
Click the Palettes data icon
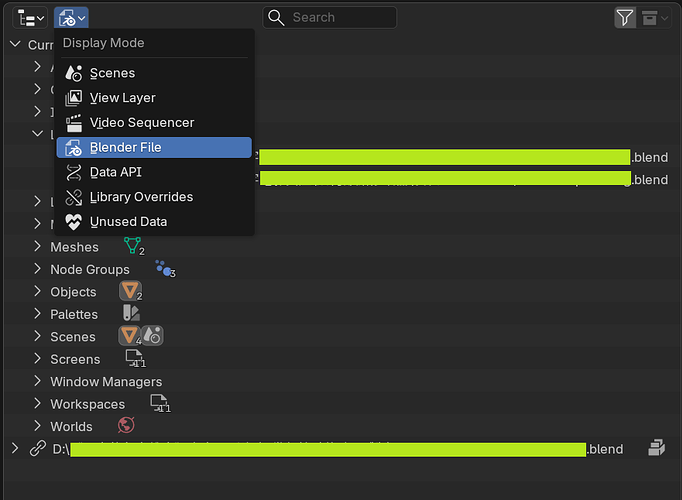131,313
